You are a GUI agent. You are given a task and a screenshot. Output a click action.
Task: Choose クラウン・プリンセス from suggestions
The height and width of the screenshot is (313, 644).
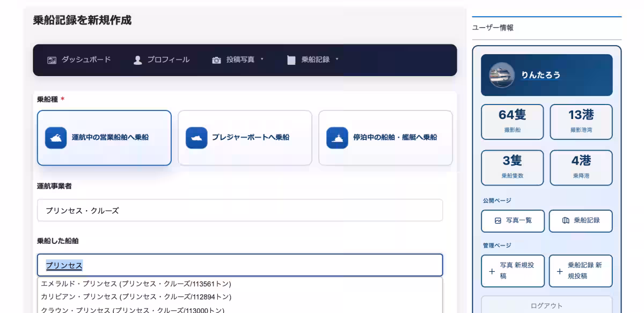click(x=240, y=309)
